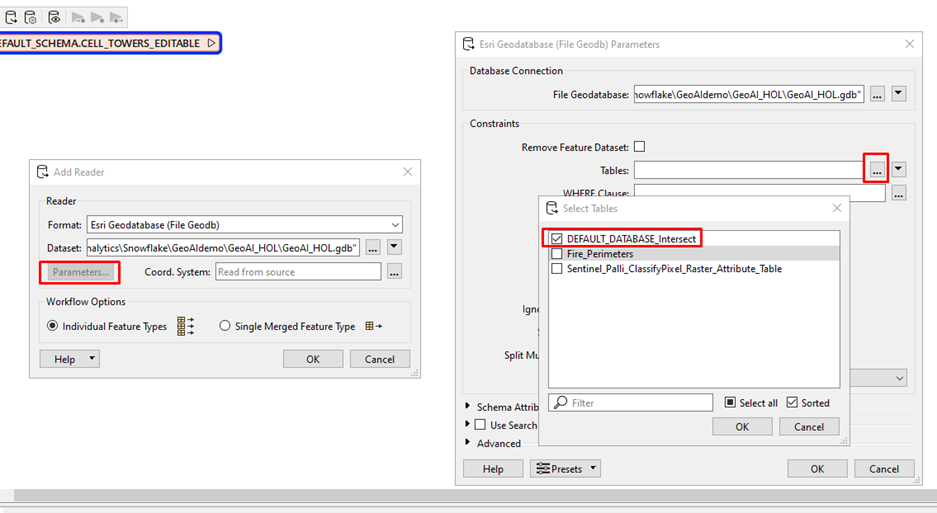Click the Tables input field
This screenshot has height=513, width=937.
pos(748,170)
